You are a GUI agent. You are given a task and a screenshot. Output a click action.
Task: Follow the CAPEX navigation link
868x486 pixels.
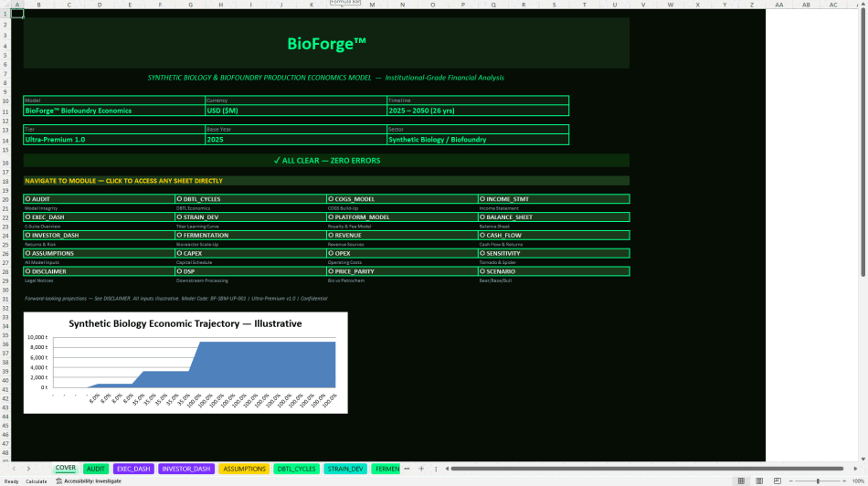[250, 254]
